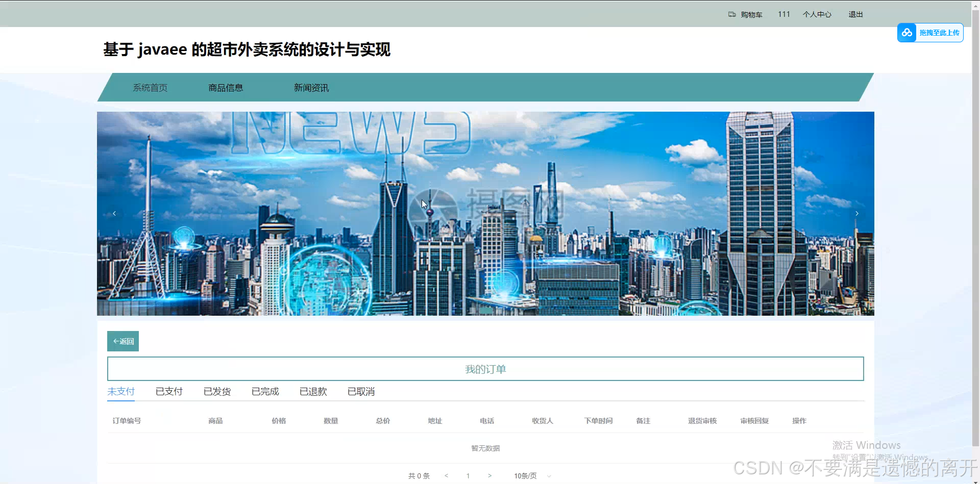This screenshot has width=980, height=484.
Task: Open the shopping cart (购物车) link
Action: click(x=745, y=14)
